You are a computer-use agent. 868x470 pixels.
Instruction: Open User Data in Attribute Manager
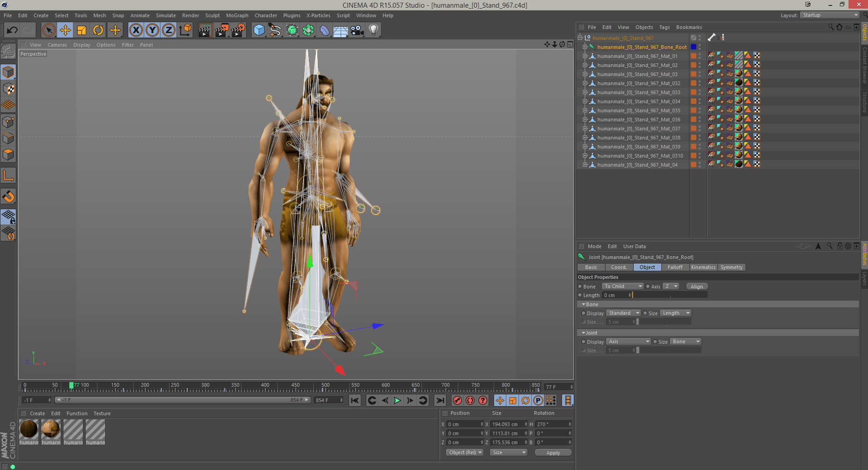point(634,246)
